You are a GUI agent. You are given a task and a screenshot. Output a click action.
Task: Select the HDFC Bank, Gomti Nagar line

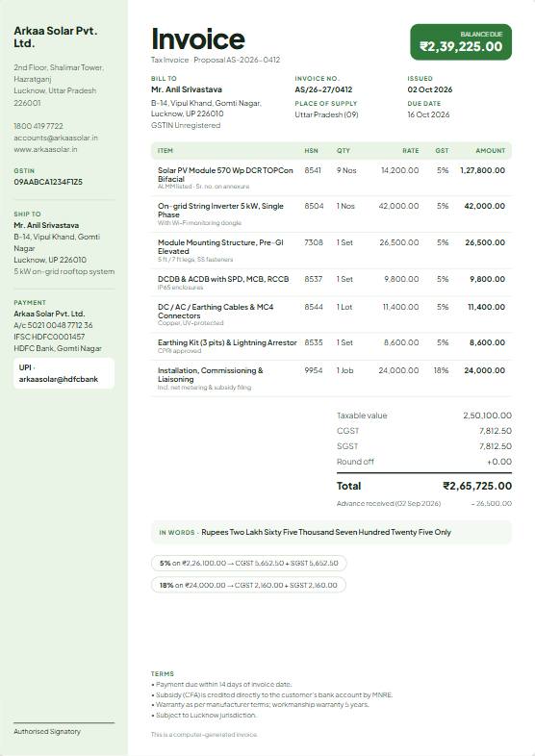58,348
